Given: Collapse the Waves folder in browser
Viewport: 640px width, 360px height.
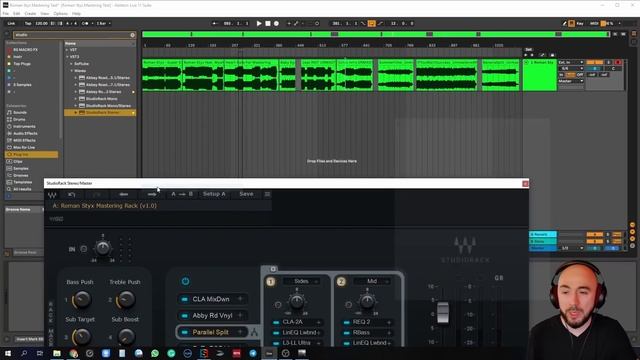Looking at the screenshot, I should (x=71, y=71).
